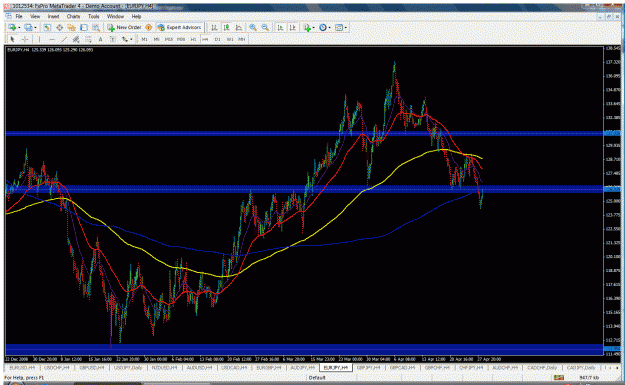
Task: Switch to the EURUSD,H4 chart tab
Action: [x=22, y=367]
